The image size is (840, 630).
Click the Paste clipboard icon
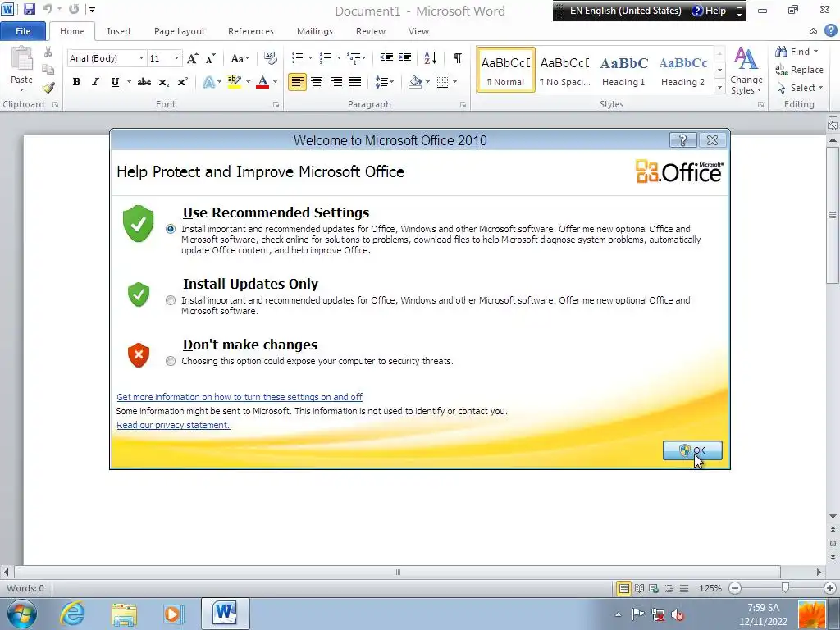(x=21, y=59)
